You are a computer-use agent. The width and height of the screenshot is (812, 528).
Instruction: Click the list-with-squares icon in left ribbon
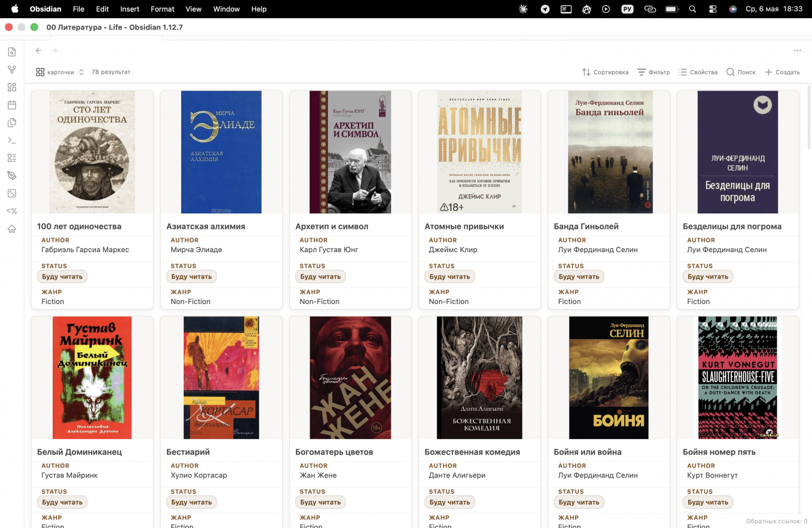(x=12, y=158)
